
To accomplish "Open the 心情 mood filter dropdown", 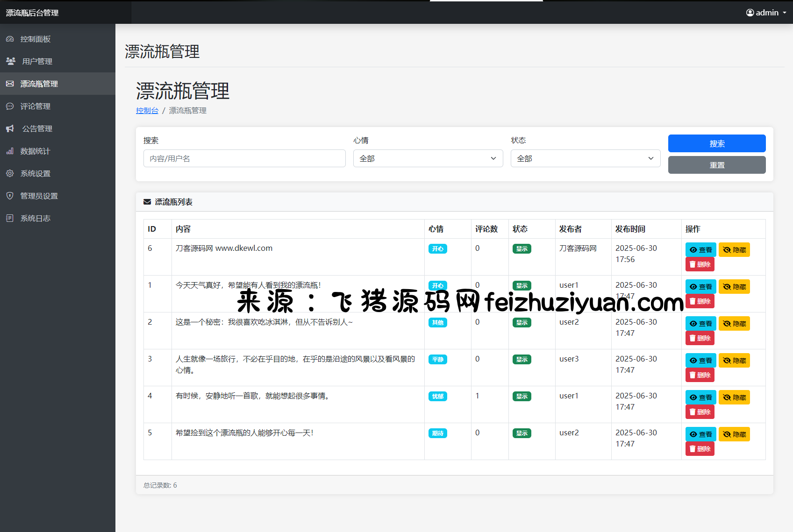I will 428,158.
